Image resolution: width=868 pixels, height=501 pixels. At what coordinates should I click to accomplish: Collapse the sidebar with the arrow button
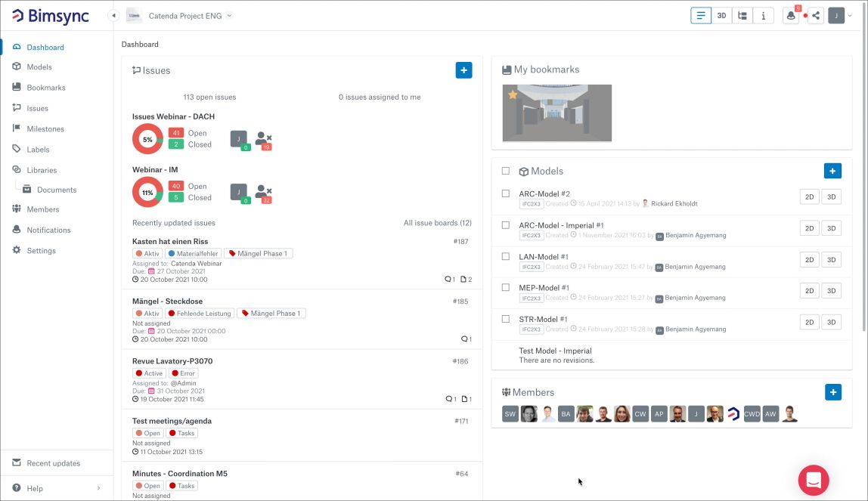tap(113, 15)
